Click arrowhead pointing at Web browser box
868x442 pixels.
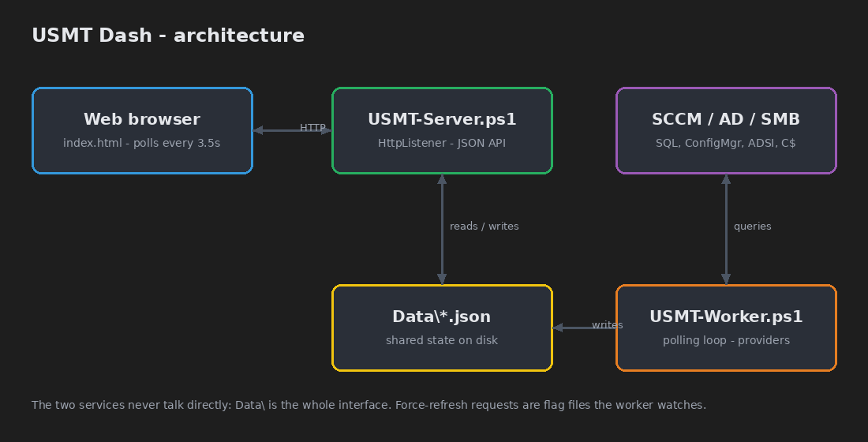click(x=258, y=131)
